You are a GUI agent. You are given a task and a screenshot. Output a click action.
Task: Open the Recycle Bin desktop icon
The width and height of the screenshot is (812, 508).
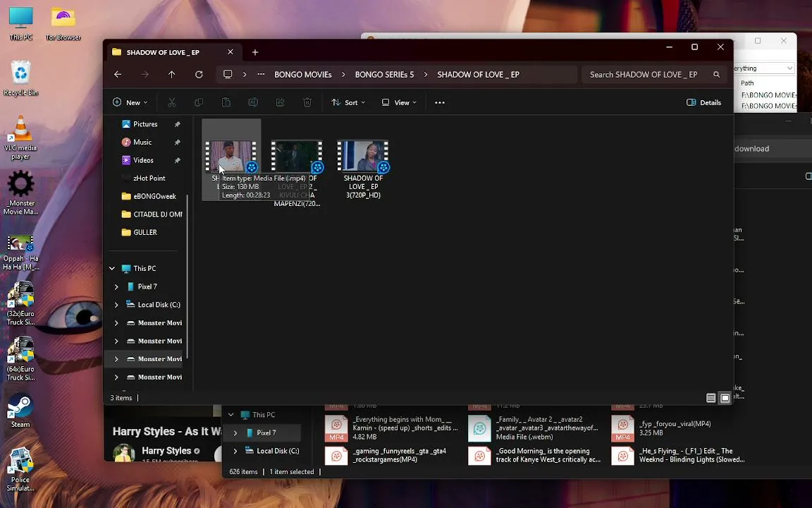[20, 78]
